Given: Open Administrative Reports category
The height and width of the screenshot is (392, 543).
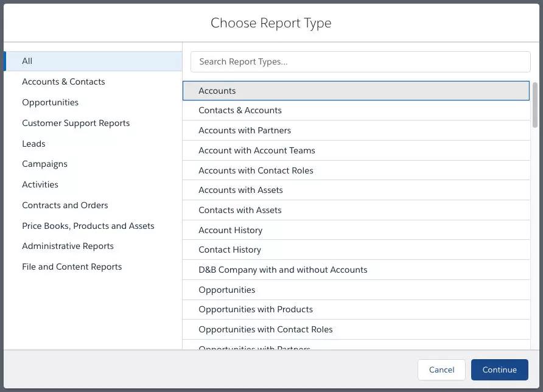Looking at the screenshot, I should pos(68,246).
